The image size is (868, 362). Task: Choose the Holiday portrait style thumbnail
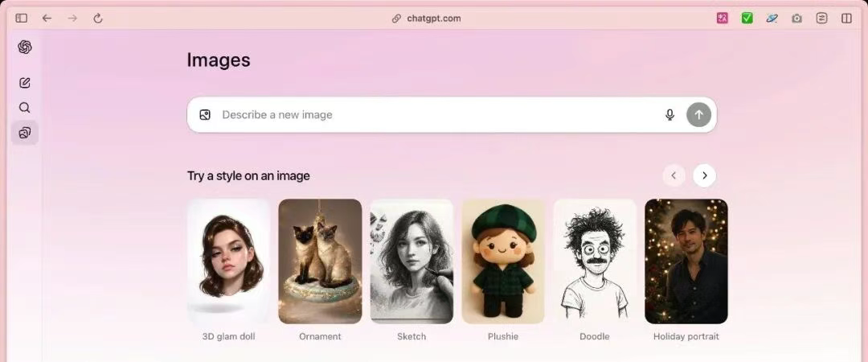[686, 261]
